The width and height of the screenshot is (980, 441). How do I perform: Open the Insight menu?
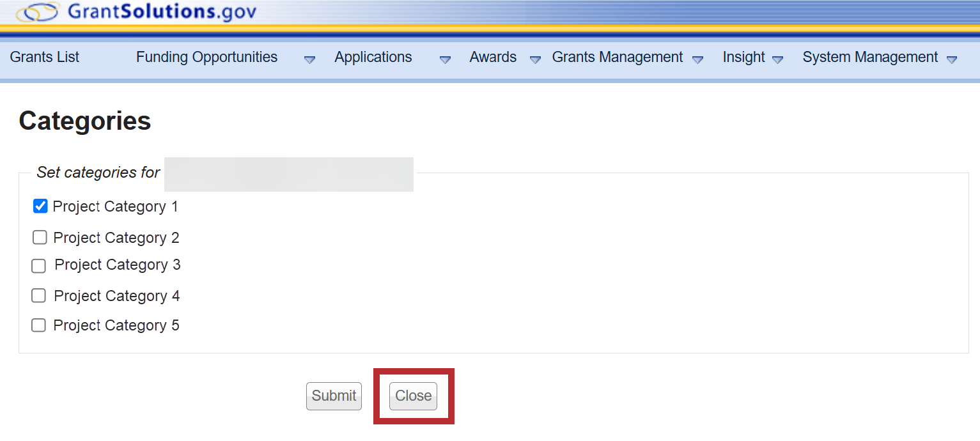pos(743,58)
